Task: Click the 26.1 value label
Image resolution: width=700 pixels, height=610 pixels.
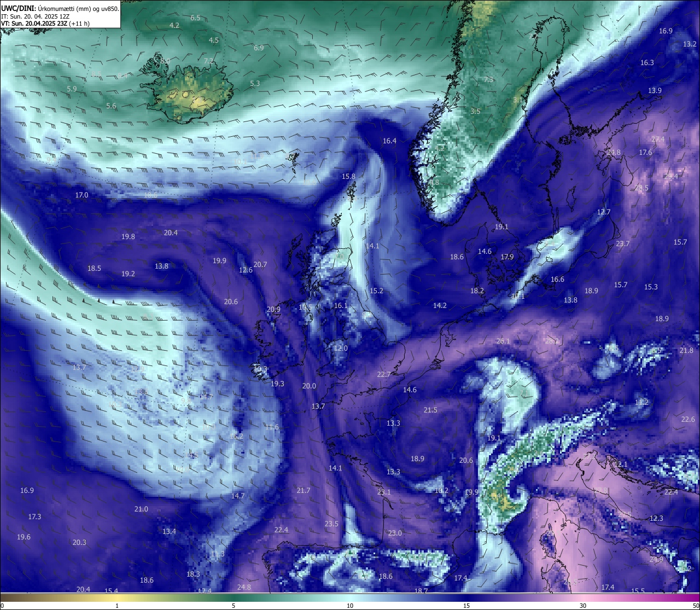Action: (503, 341)
